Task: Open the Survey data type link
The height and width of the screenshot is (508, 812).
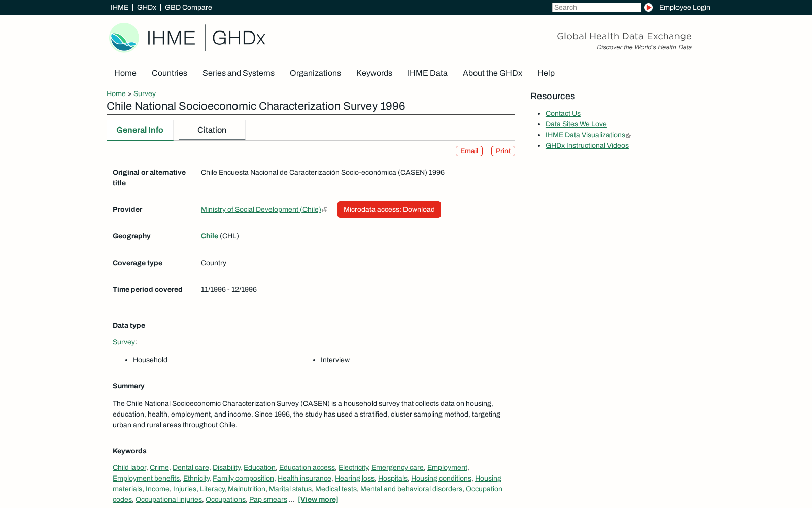Action: 124,342
